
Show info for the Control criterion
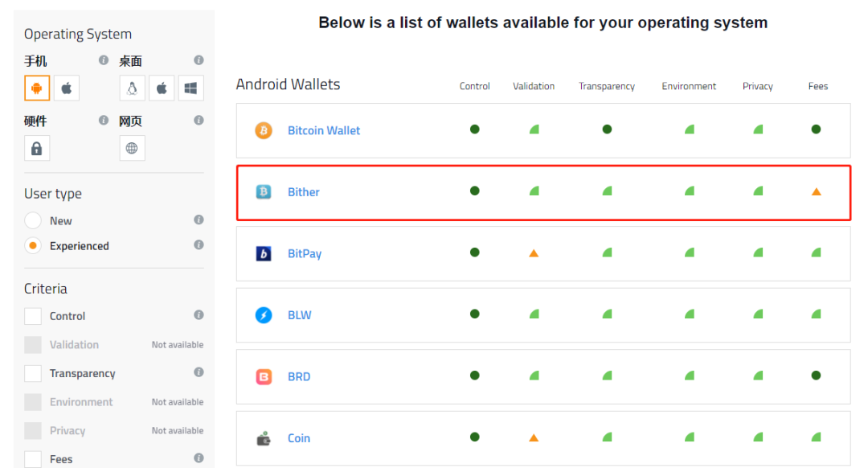pyautogui.click(x=199, y=315)
